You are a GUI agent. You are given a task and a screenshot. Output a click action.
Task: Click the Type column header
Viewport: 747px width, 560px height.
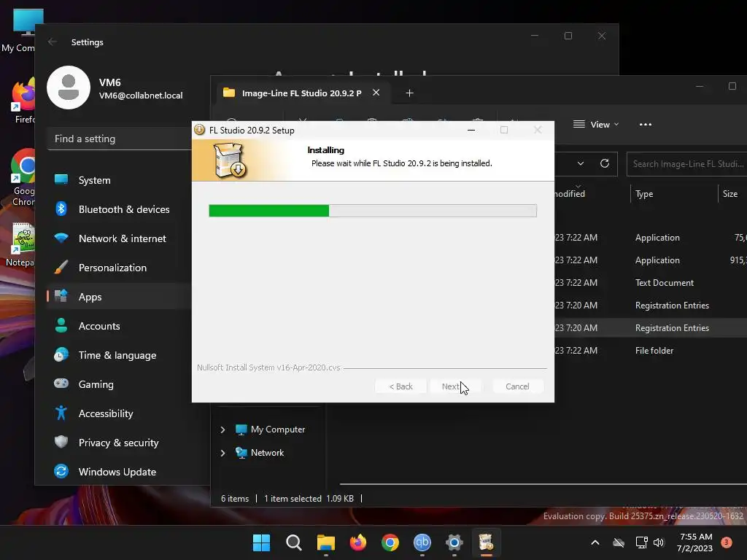(644, 194)
